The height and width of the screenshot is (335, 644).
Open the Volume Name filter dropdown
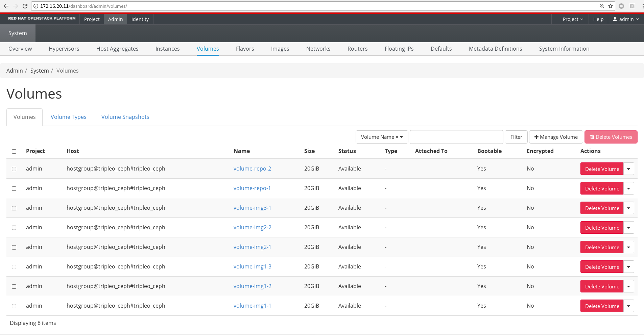coord(382,137)
